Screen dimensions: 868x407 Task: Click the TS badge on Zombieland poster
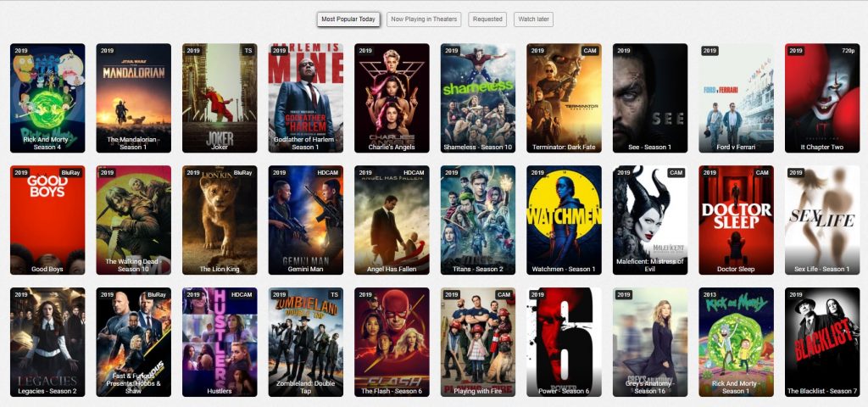pyautogui.click(x=334, y=294)
